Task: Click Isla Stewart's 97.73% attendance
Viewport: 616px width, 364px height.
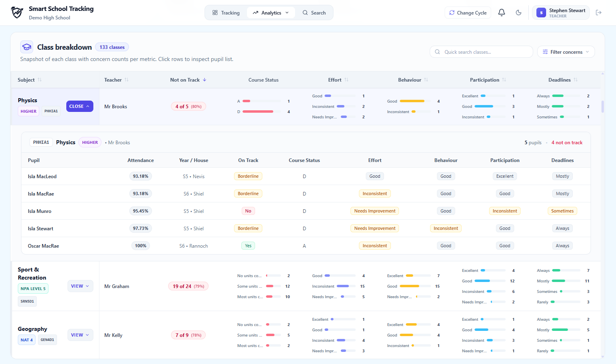Action: coord(141,228)
